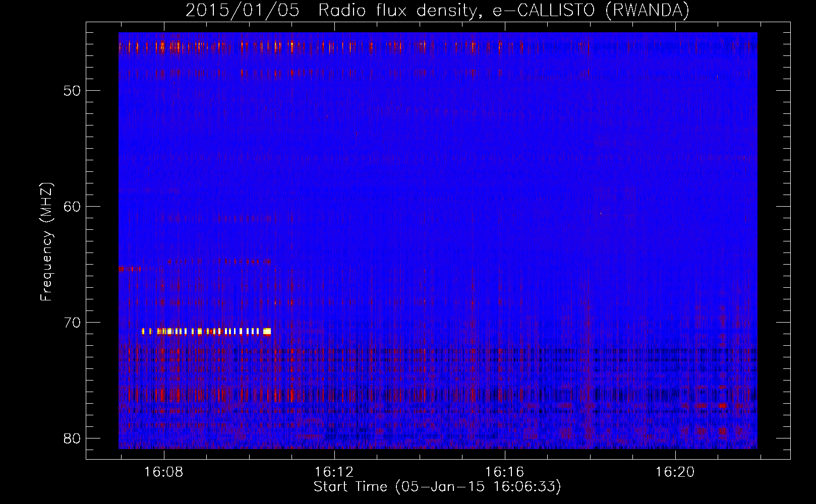
Task: Click the 50 MHz y-axis tick label
Action: point(72,91)
